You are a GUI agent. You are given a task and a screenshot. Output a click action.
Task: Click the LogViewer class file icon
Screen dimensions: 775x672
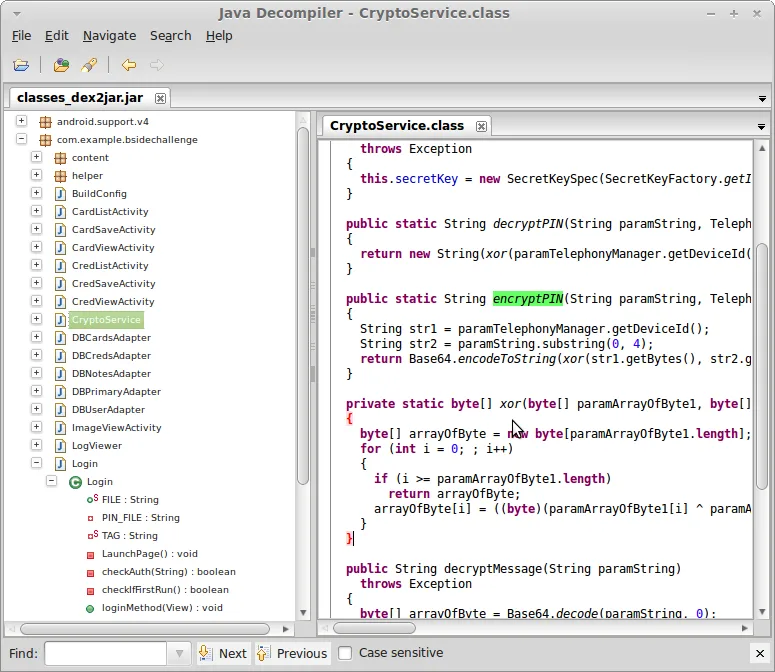(60, 446)
